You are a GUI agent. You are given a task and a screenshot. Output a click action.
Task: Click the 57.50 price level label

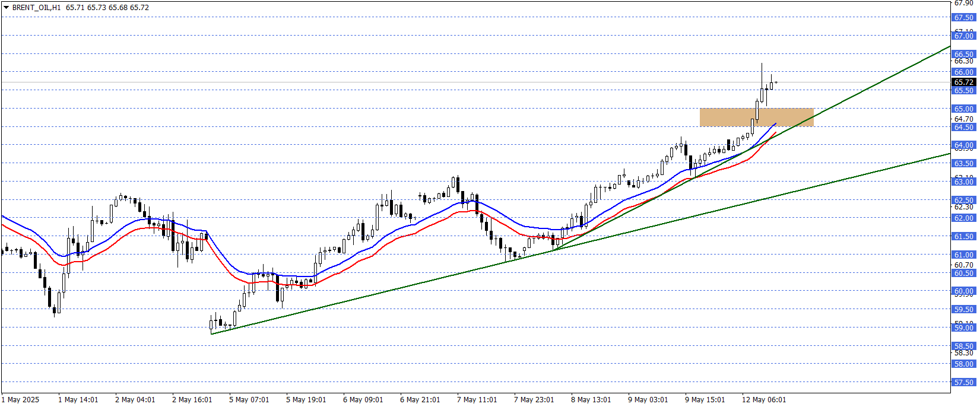(963, 382)
